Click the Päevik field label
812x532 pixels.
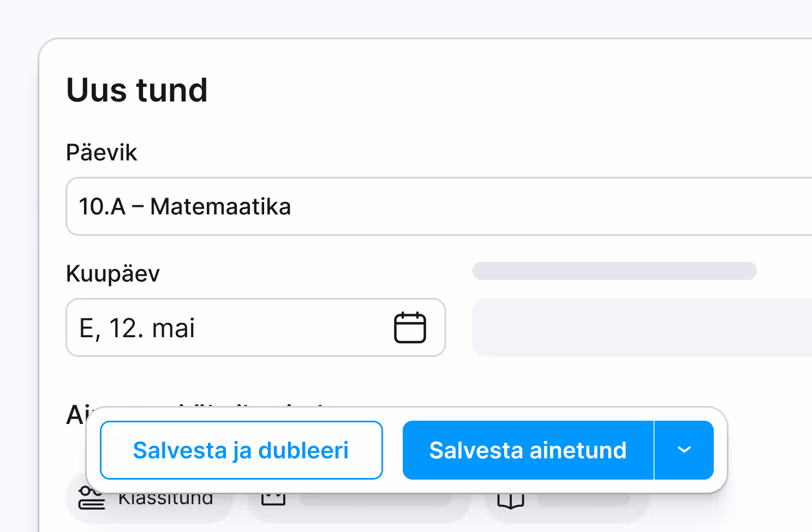coord(101,153)
